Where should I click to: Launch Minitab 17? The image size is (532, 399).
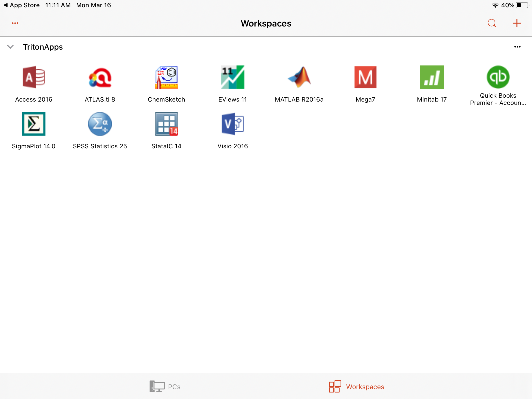coord(432,77)
